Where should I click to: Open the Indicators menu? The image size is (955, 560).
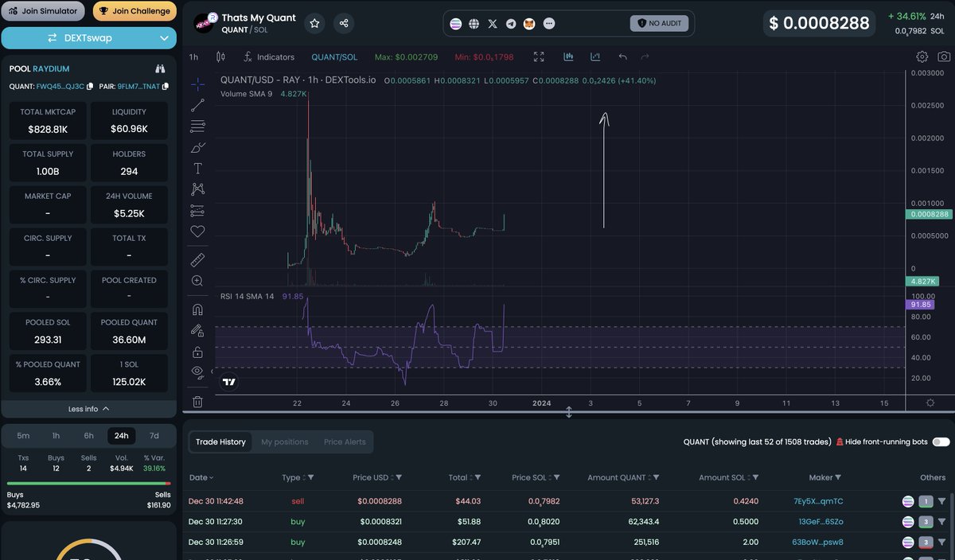tap(268, 57)
